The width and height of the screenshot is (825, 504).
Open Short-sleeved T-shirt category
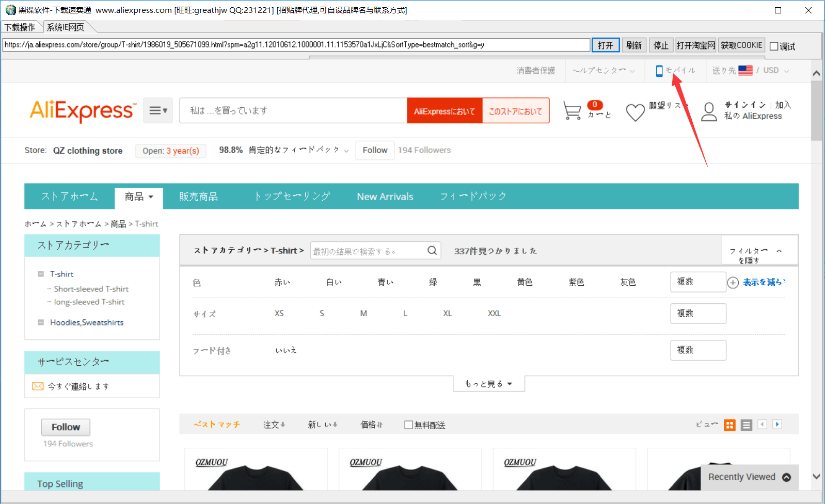(91, 289)
